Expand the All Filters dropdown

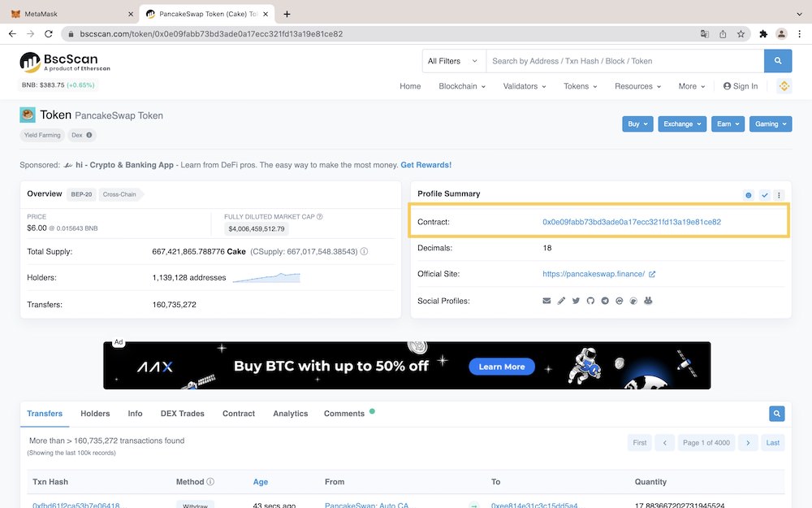click(x=454, y=61)
